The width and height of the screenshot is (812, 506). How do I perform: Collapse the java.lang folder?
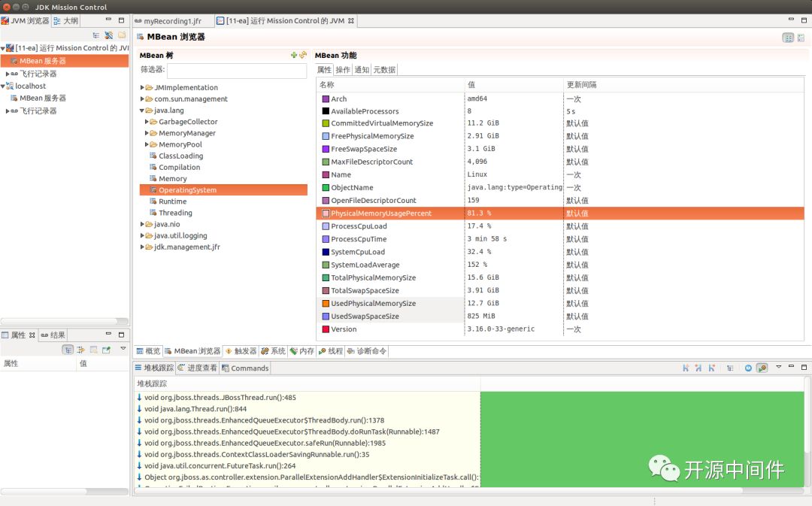(142, 111)
